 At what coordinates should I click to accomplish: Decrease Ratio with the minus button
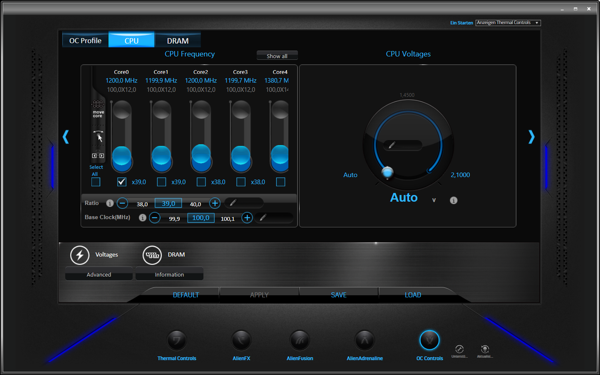point(122,203)
